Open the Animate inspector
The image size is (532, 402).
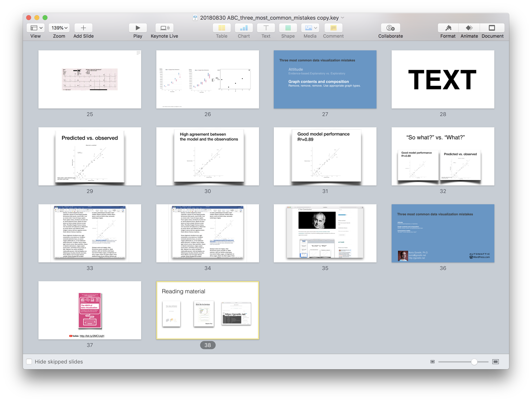pos(469,28)
